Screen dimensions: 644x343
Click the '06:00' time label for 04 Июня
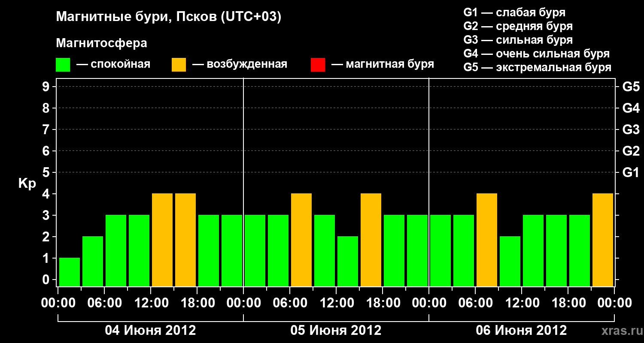coord(104,303)
